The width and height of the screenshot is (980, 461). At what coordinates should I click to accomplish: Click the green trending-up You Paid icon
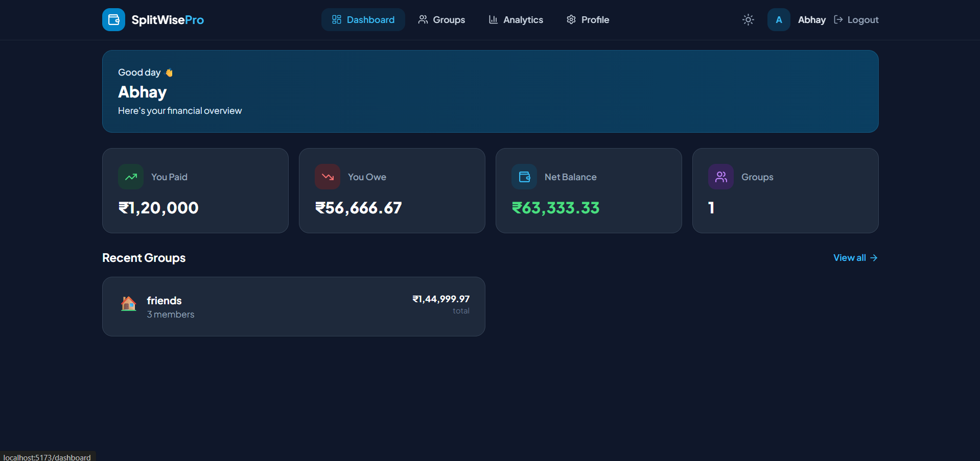tap(131, 177)
